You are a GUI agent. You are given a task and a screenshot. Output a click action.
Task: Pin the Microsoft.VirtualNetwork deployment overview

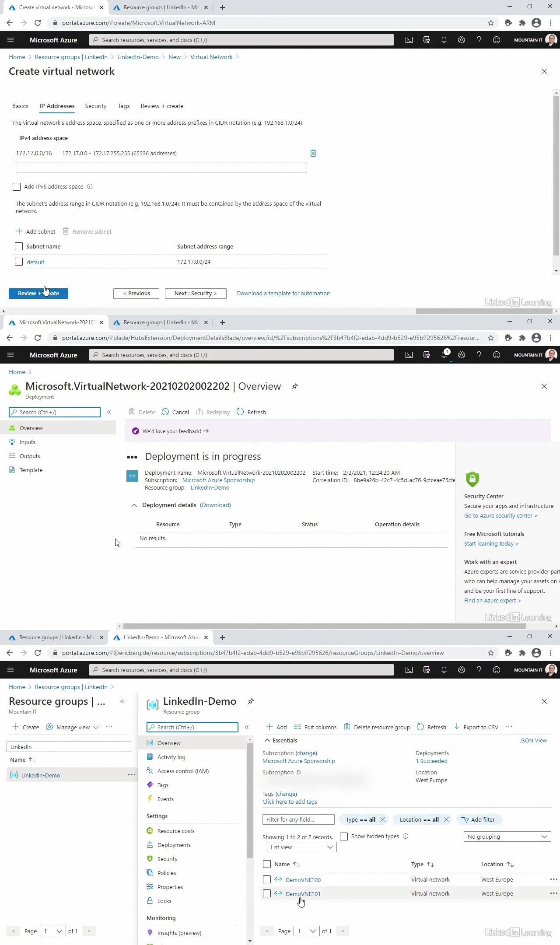click(x=295, y=386)
